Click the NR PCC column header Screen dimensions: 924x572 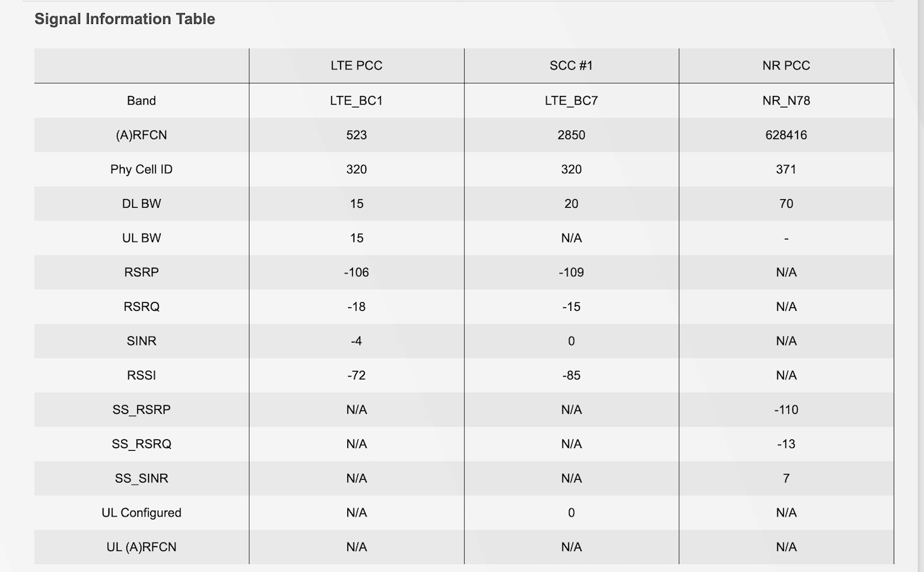pos(786,66)
